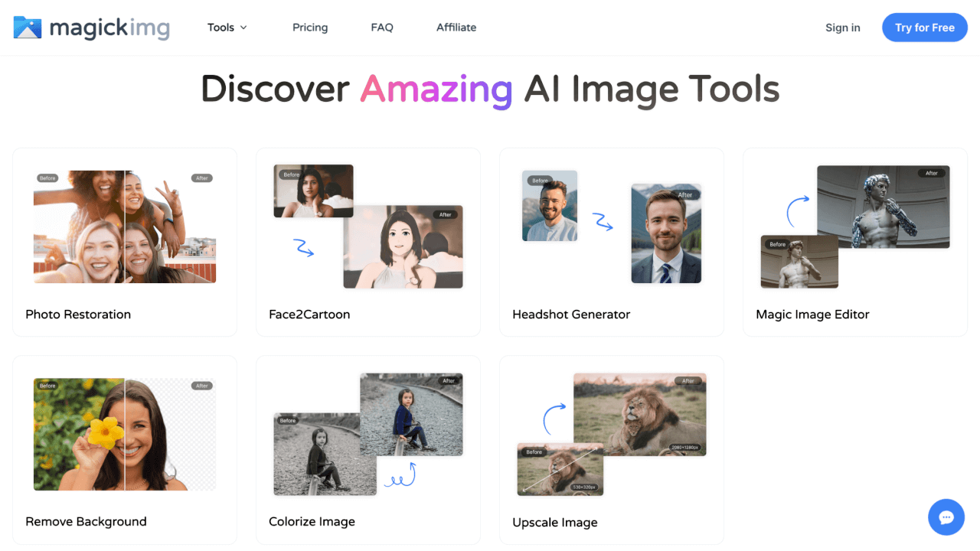This screenshot has width=980, height=551.
Task: Launch the Upscale Image tool
Action: [611, 449]
